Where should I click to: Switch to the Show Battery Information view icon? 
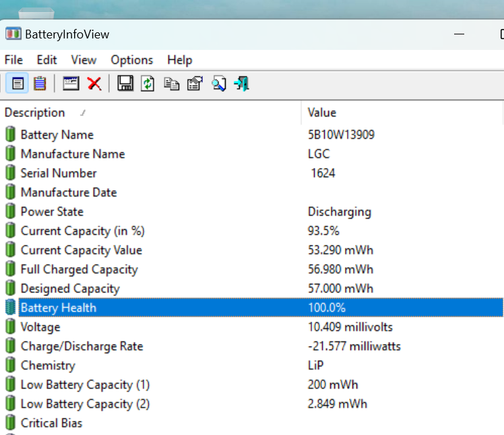(x=18, y=84)
